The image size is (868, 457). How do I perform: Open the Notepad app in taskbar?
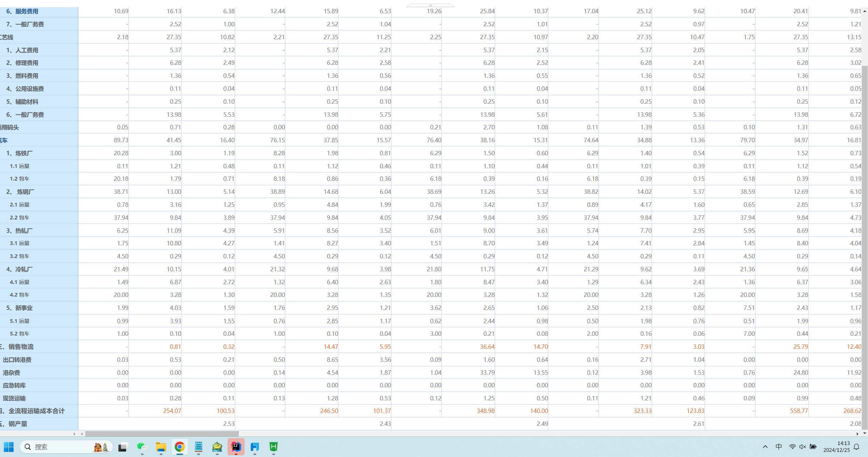199,447
